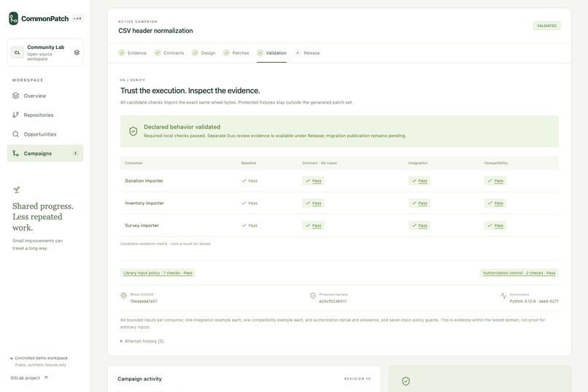Viewport: 588px width, 392px height.
Task: Open Inventory importer Contract Pass result
Action: pos(314,203)
